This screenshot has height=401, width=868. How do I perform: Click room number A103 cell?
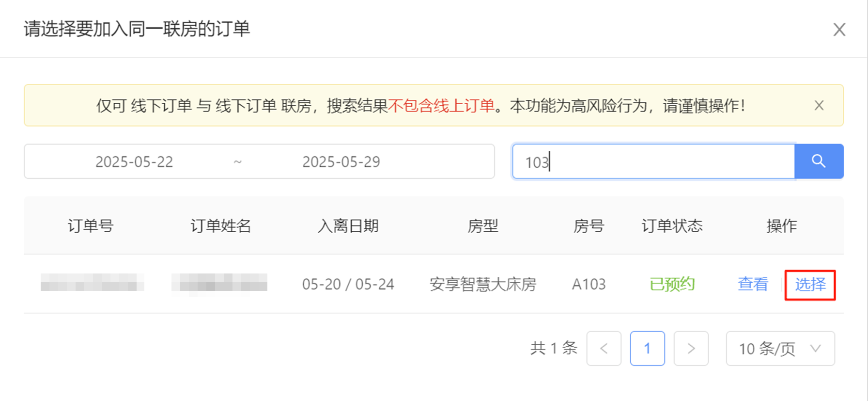tap(589, 284)
